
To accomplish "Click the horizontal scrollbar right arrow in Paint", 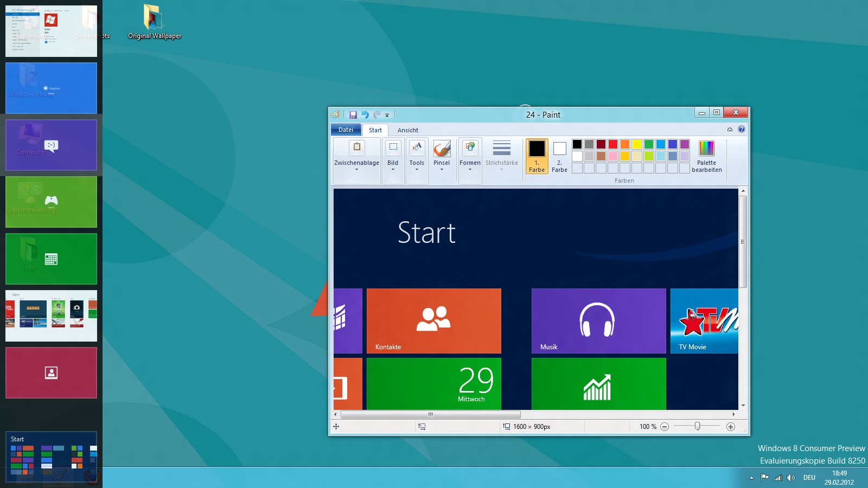I will (x=733, y=414).
